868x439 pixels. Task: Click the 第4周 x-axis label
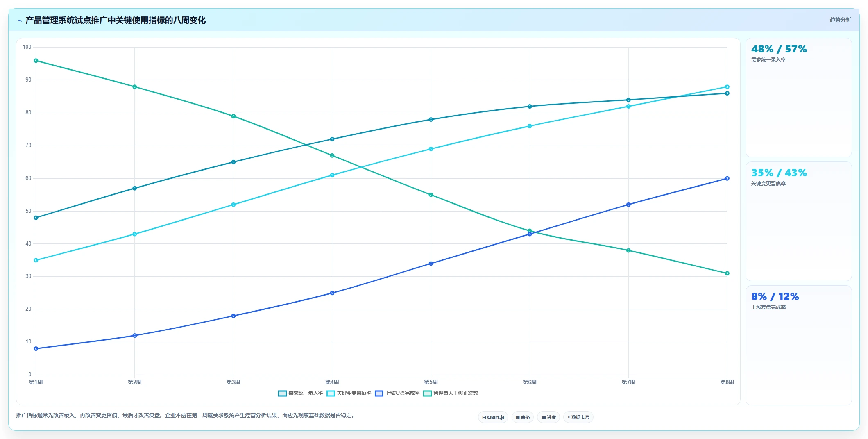coord(332,382)
